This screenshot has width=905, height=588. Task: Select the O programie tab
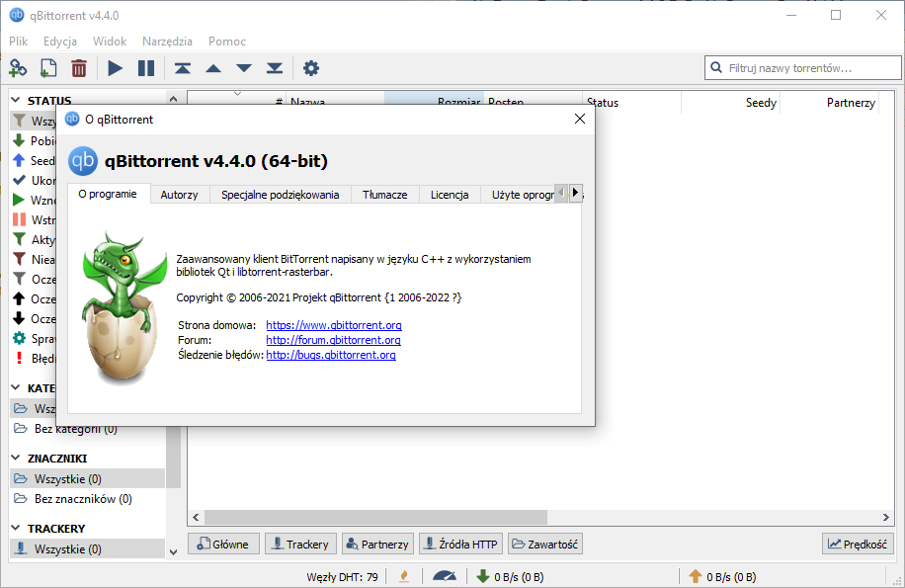tap(108, 194)
